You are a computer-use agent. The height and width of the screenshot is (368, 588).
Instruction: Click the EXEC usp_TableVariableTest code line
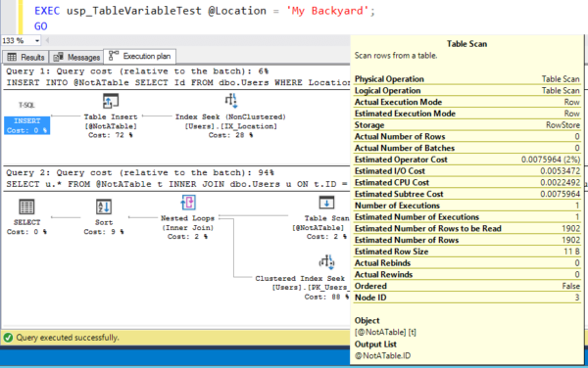(x=204, y=11)
